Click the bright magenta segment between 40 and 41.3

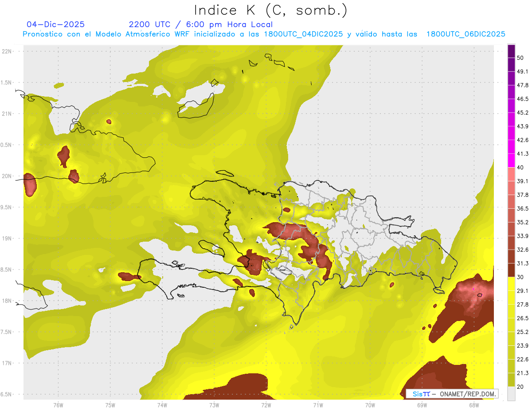(x=512, y=160)
